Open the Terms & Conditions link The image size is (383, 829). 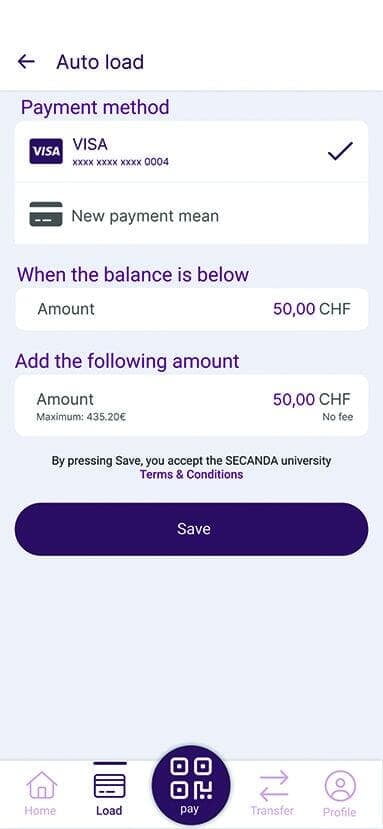(192, 474)
